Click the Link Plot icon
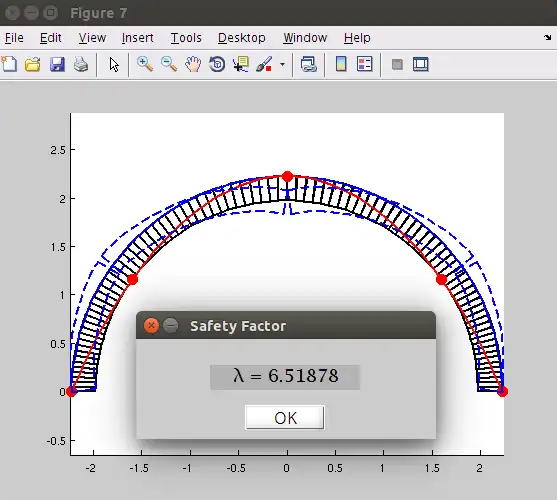Image resolution: width=557 pixels, height=500 pixels. click(x=308, y=65)
